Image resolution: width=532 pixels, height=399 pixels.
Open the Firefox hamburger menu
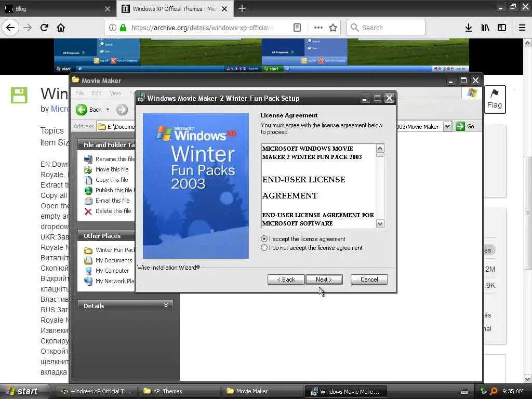point(522,28)
